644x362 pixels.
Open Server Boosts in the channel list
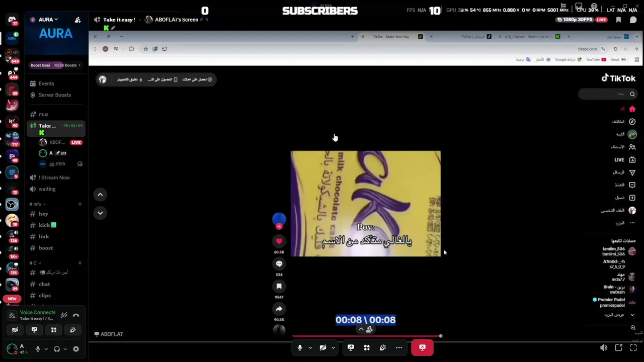tap(54, 95)
